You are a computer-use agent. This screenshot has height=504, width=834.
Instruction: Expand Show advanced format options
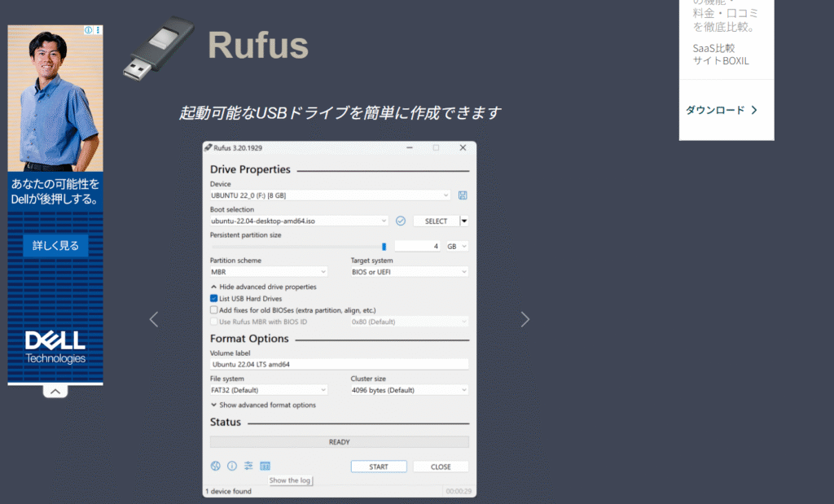pyautogui.click(x=263, y=405)
